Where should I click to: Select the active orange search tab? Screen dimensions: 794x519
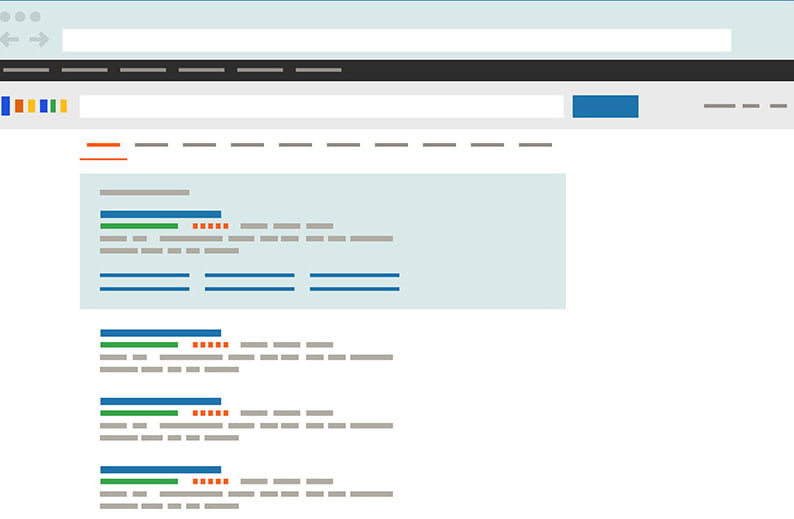point(103,145)
